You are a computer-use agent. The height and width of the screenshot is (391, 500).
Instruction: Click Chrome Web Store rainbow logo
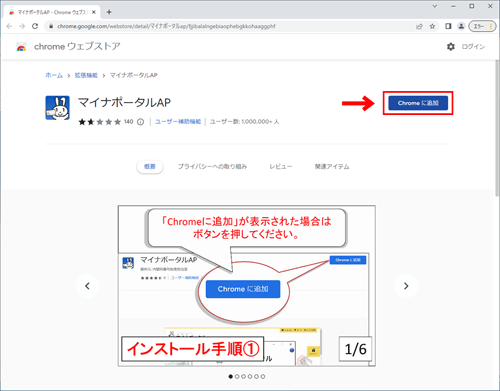point(21,47)
